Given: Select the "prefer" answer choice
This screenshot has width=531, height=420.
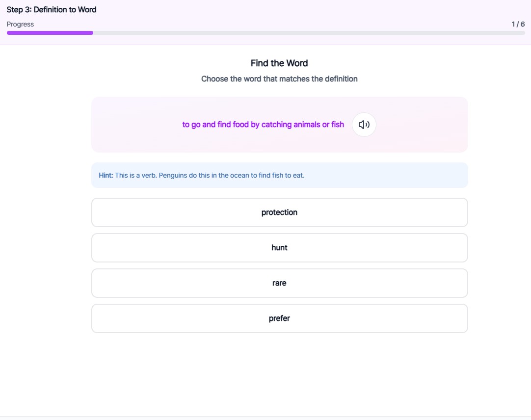Looking at the screenshot, I should pos(279,318).
